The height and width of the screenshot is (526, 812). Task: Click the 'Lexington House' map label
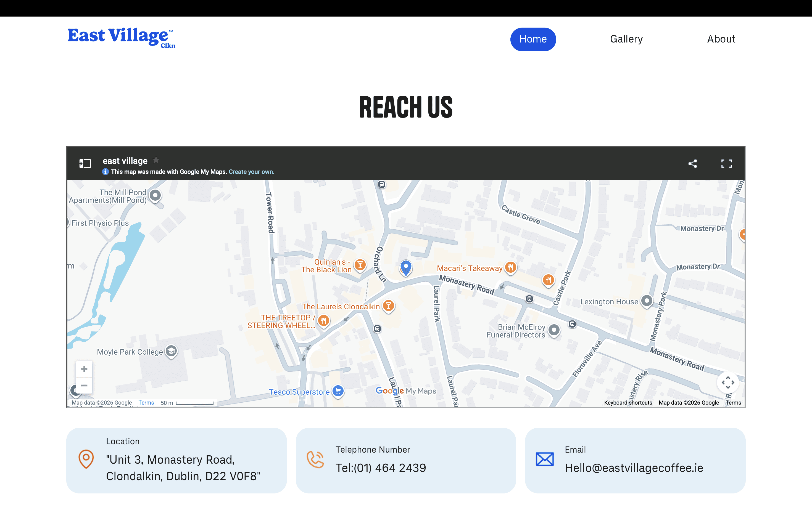(x=609, y=302)
